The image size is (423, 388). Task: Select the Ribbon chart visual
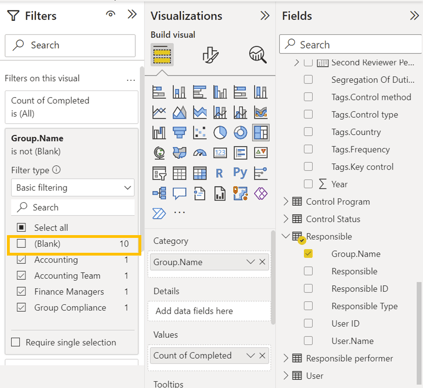[x=261, y=113]
